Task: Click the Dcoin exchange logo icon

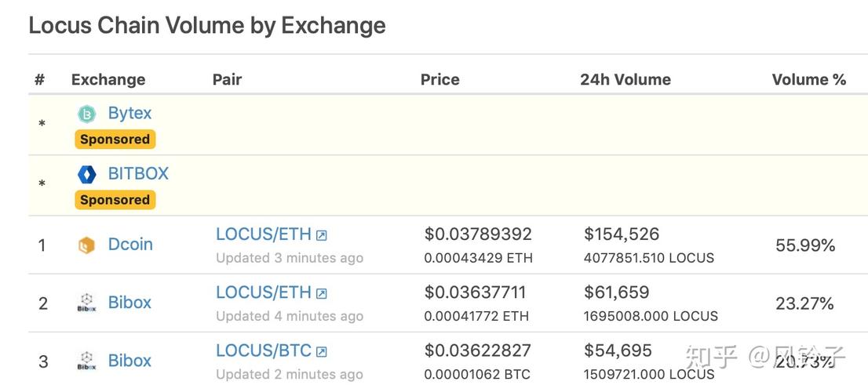Action: pyautogui.click(x=86, y=245)
